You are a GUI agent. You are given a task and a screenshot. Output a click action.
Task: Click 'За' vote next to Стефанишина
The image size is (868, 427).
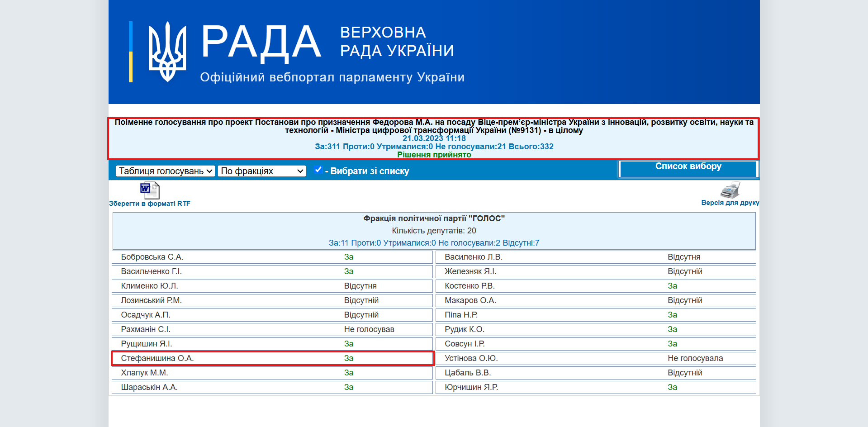coord(349,358)
